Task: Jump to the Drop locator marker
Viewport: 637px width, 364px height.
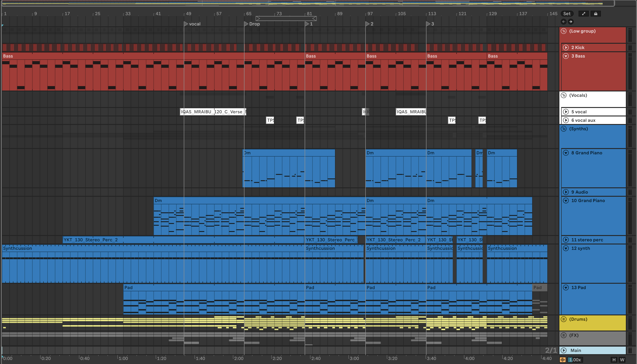Action: [246, 24]
